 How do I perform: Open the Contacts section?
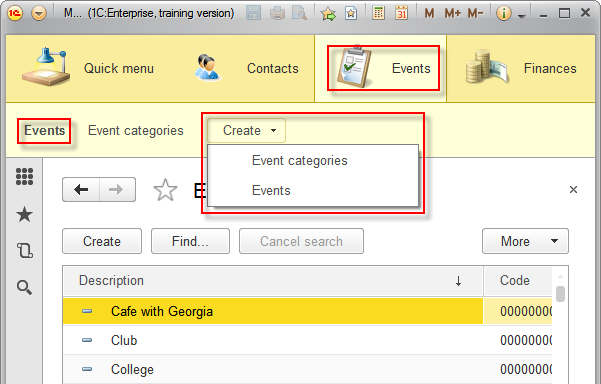(x=273, y=68)
